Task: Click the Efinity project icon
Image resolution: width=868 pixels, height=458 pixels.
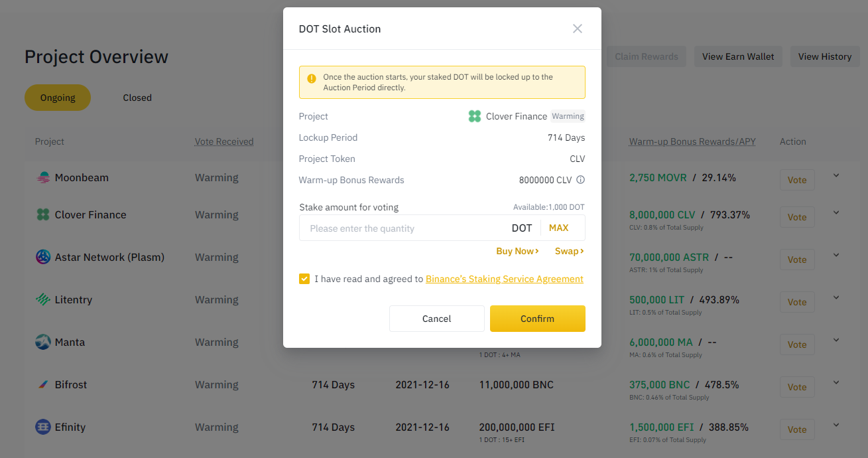Action: click(x=43, y=427)
